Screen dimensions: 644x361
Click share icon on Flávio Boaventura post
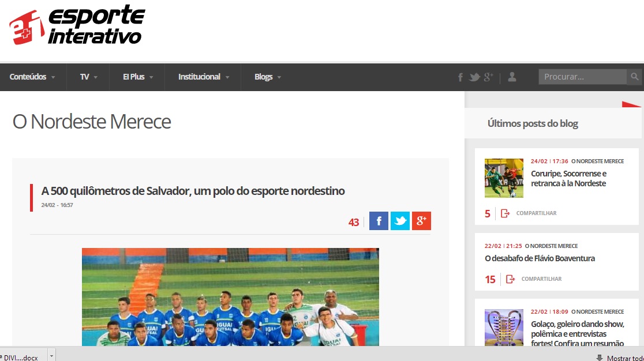[x=511, y=279]
